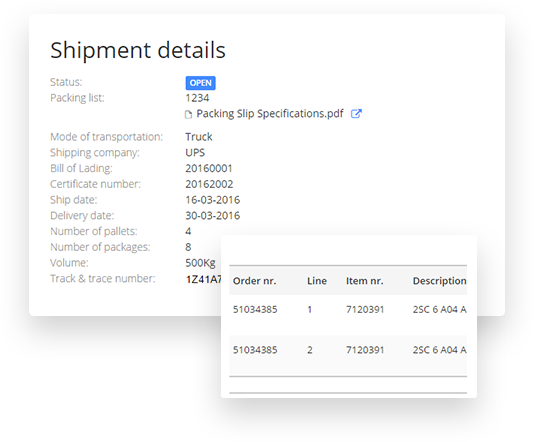
Task: Click the Bill of Lading value 20160001
Action: (x=209, y=169)
